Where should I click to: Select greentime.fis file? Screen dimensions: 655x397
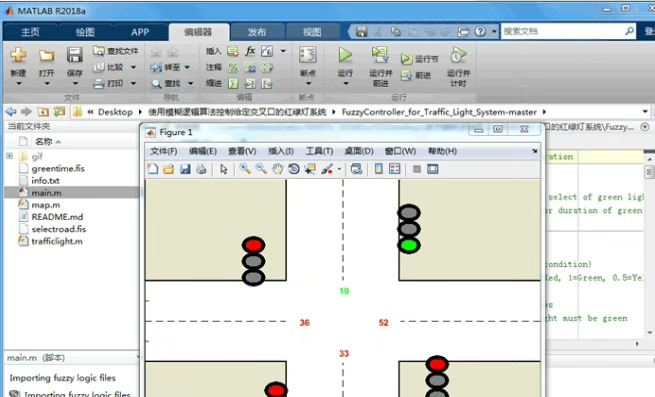pyautogui.click(x=58, y=168)
